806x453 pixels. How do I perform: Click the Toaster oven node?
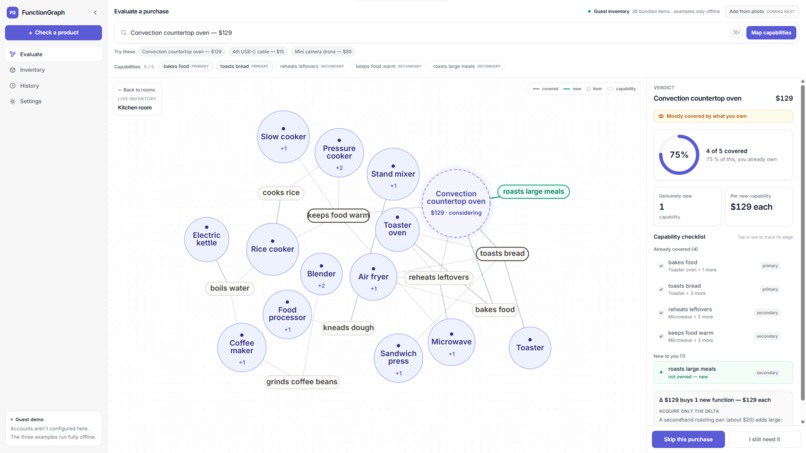click(x=397, y=229)
